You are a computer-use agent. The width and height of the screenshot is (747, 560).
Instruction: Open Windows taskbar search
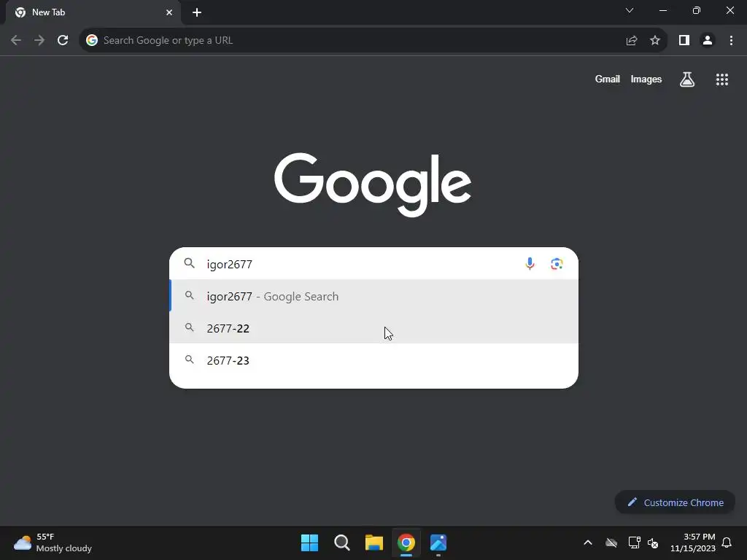pos(342,542)
